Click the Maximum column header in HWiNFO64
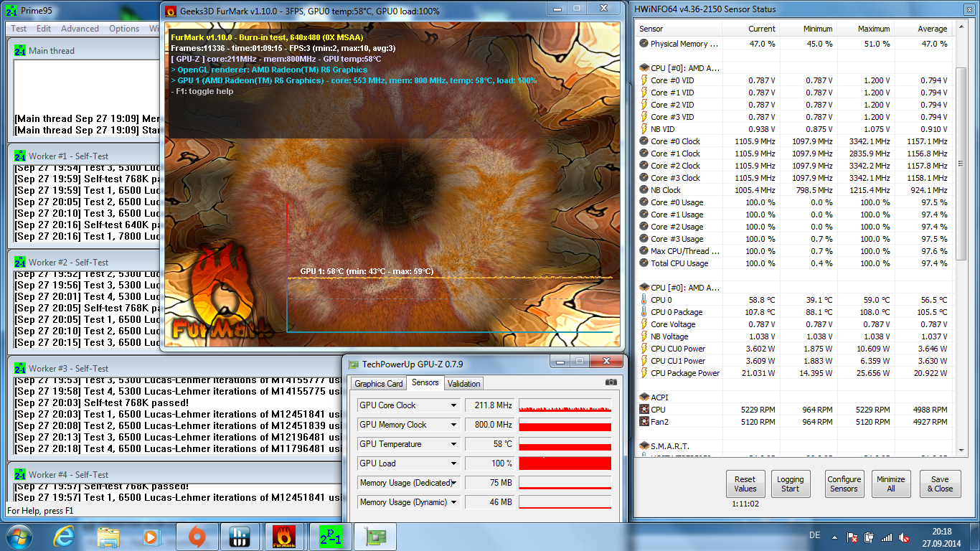The height and width of the screenshot is (551, 980). tap(865, 29)
